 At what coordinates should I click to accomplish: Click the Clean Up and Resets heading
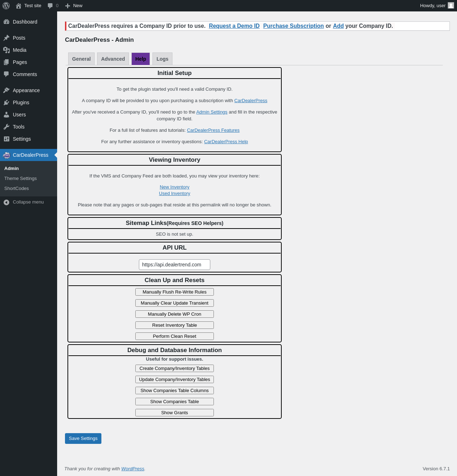coord(175,280)
